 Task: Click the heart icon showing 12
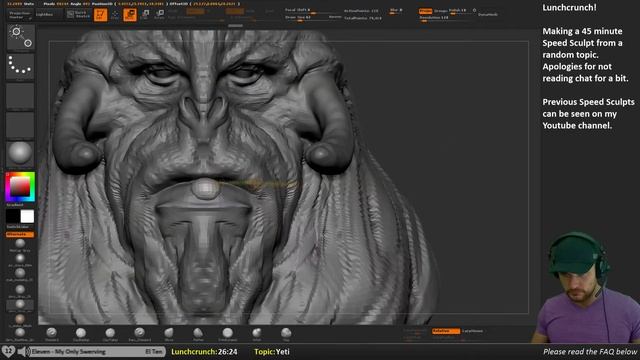tap(8, 351)
